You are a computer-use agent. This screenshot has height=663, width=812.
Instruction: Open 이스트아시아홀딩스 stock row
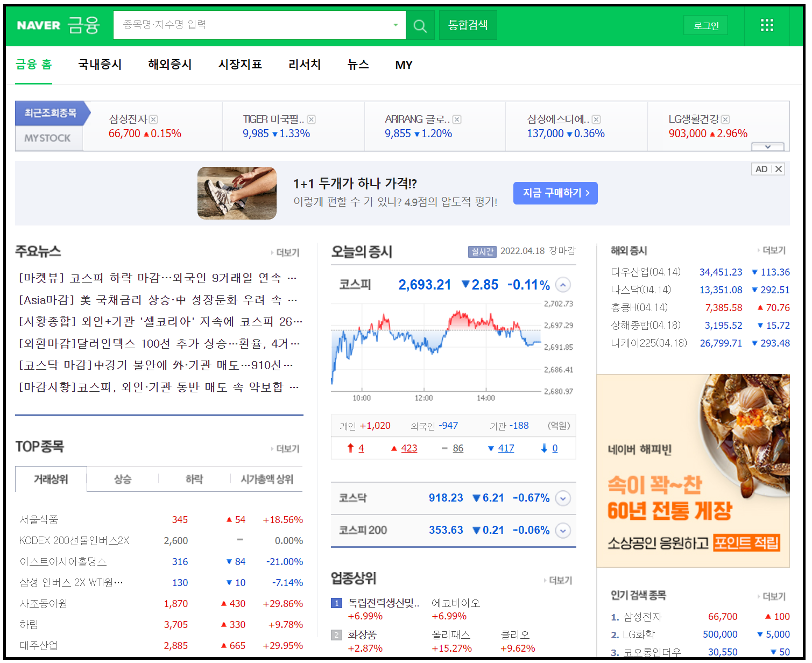[63, 562]
